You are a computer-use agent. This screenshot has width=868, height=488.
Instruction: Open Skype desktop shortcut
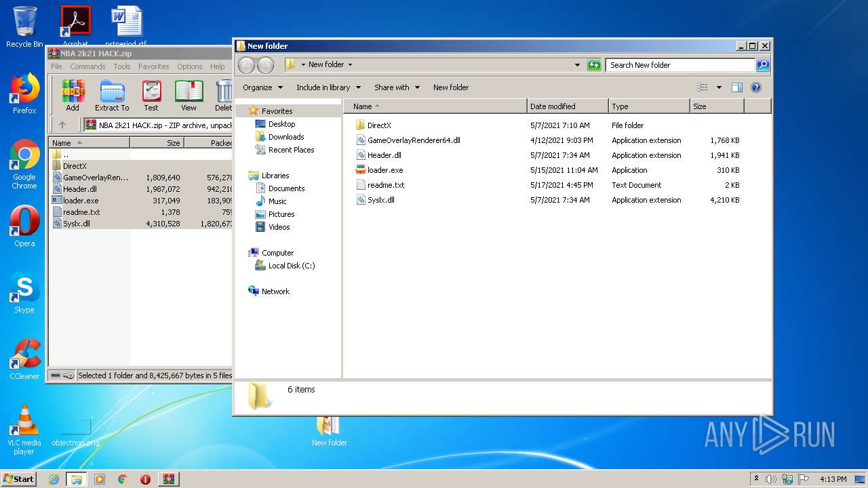coord(24,293)
